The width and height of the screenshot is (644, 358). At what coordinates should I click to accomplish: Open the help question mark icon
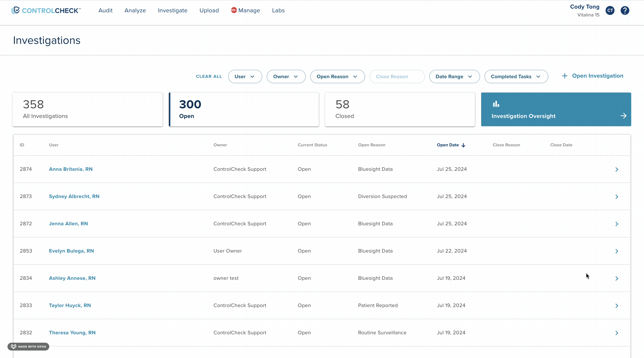pyautogui.click(x=625, y=10)
